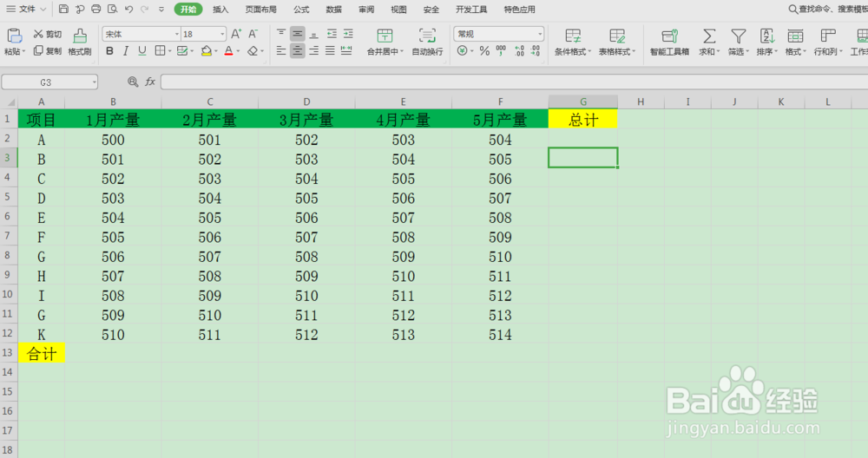Expand the Name Box dropdown G3
Viewport: 868px width, 458px height.
(x=94, y=82)
